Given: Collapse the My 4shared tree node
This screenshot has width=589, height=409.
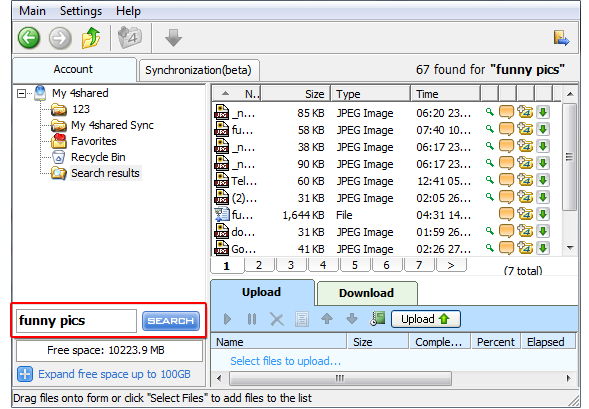Looking at the screenshot, I should coord(21,94).
